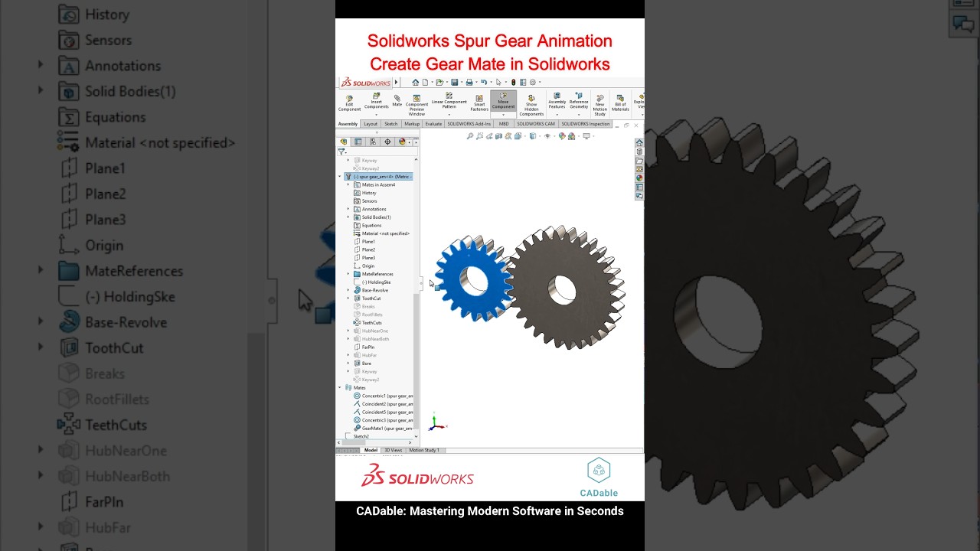Open the FeatureManager design tree tab

tap(344, 142)
